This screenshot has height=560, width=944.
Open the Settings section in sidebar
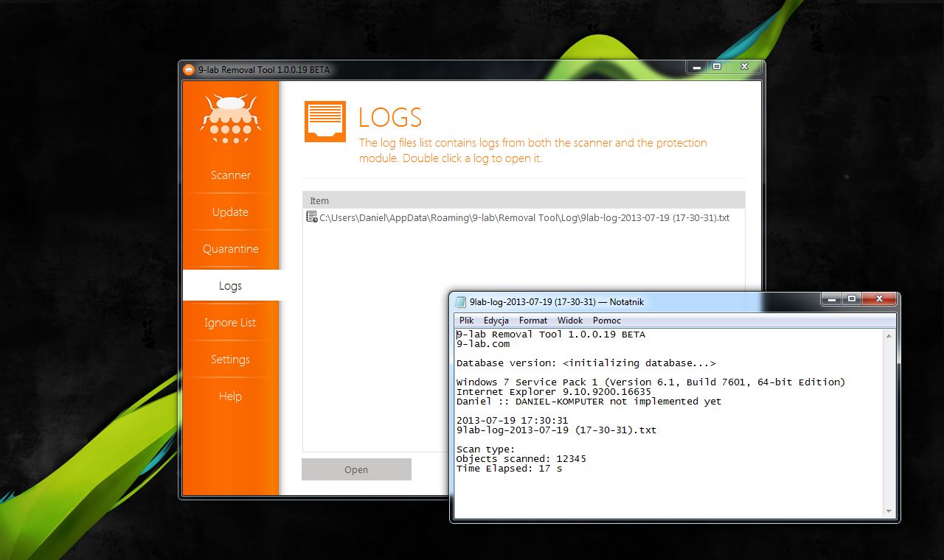[231, 360]
